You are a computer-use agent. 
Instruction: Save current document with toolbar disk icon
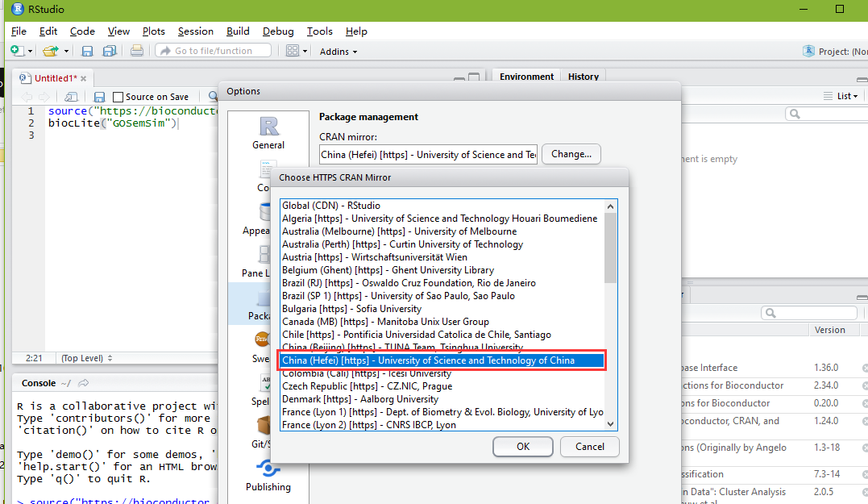coord(87,51)
